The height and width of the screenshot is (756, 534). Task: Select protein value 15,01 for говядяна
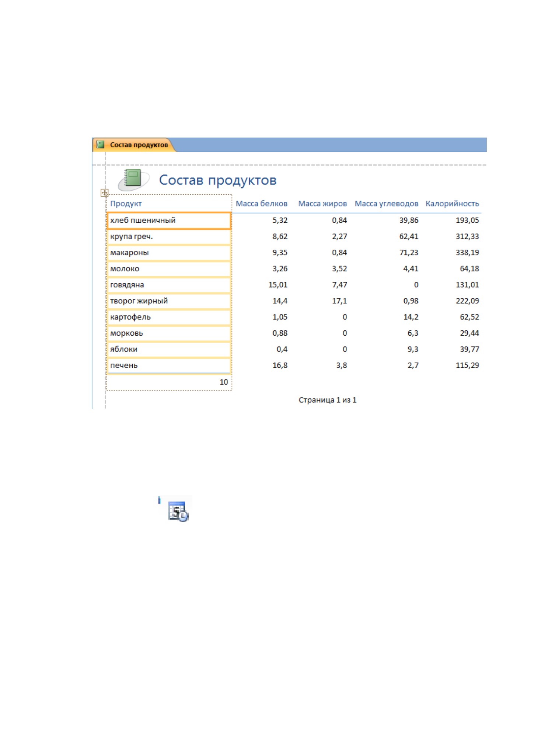click(x=278, y=285)
